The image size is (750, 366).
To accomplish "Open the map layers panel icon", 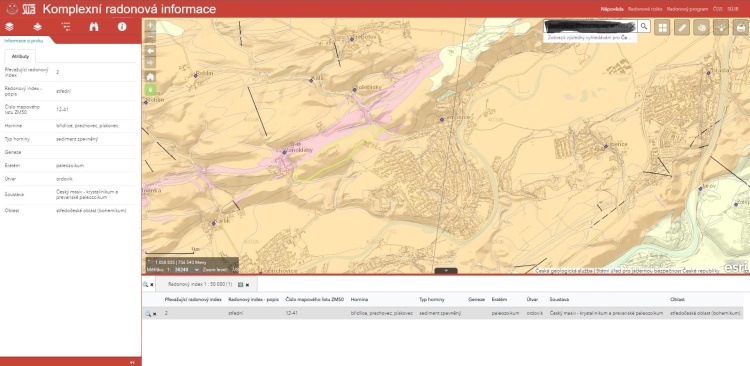I will 9,27.
